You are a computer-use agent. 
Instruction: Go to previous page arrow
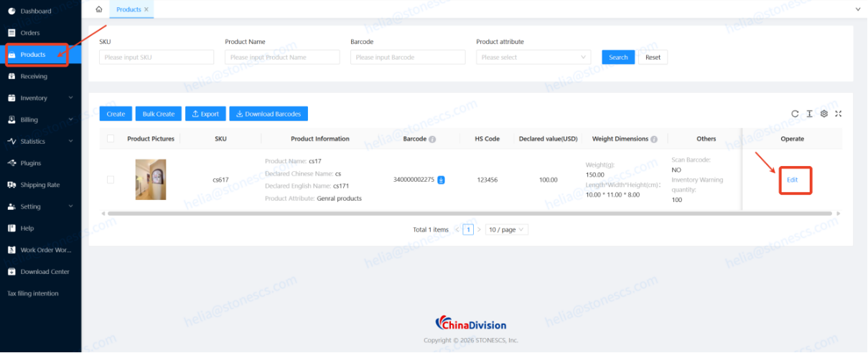457,229
